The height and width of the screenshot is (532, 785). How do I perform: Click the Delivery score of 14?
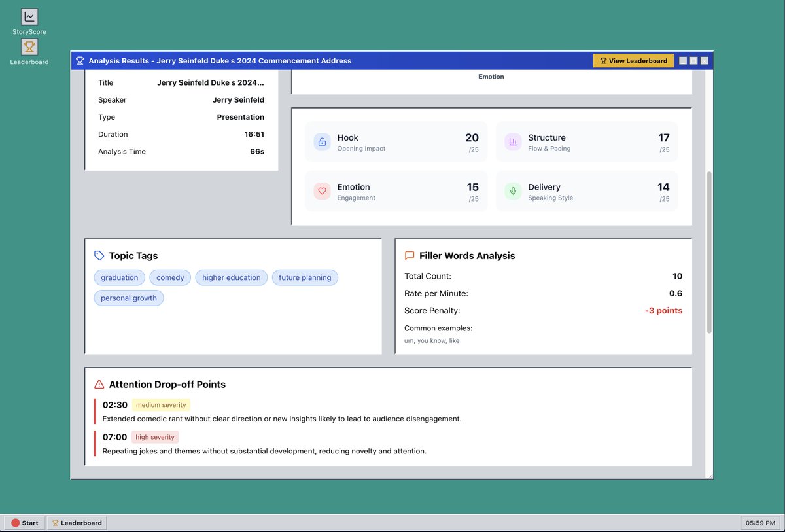[x=663, y=188]
